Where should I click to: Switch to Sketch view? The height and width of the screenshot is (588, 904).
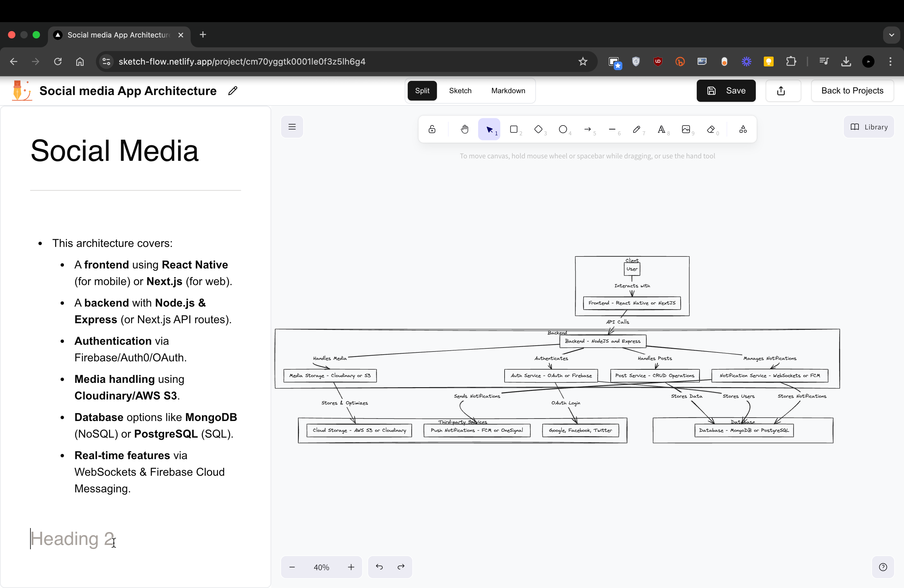460,90
